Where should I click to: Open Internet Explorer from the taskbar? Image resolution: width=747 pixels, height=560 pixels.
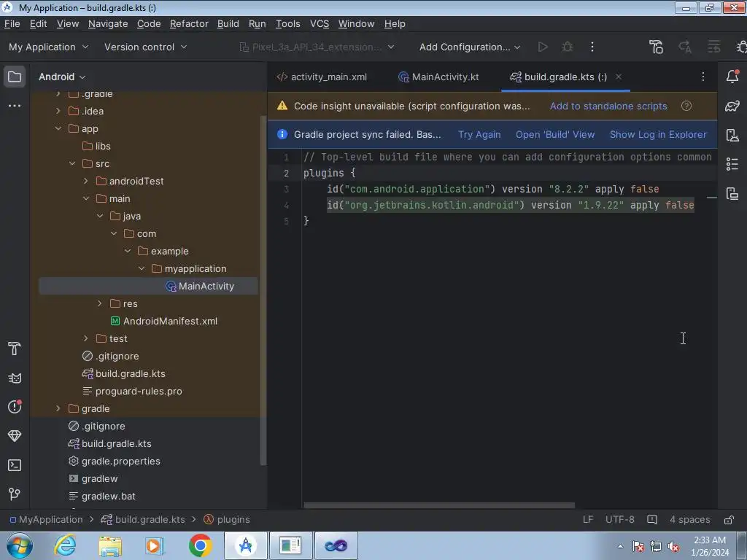(65, 545)
